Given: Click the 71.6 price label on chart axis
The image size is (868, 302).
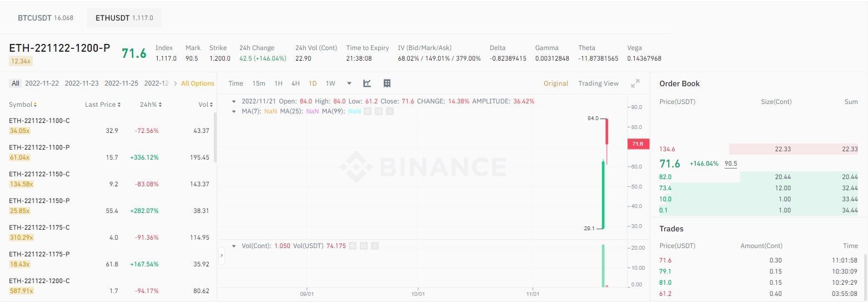Looking at the screenshot, I should click(637, 144).
